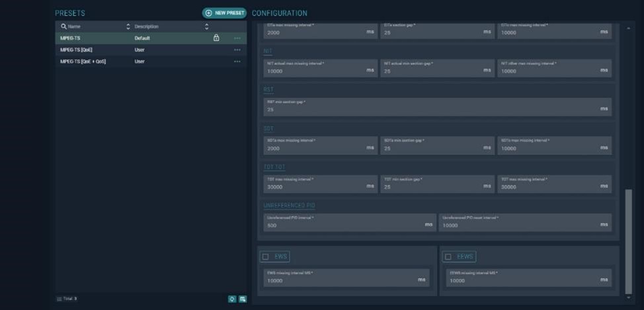Sort presets by Name column arrows
Screen dimensions: 644x310
pos(128,26)
